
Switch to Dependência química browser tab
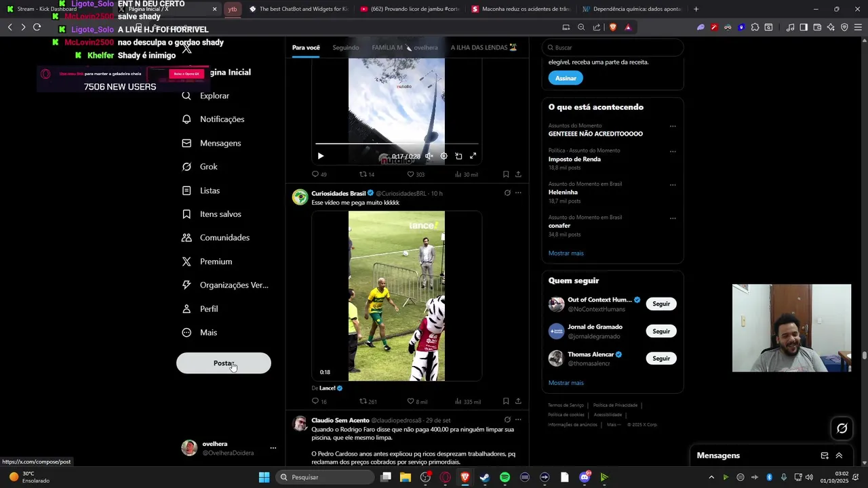pos(631,9)
